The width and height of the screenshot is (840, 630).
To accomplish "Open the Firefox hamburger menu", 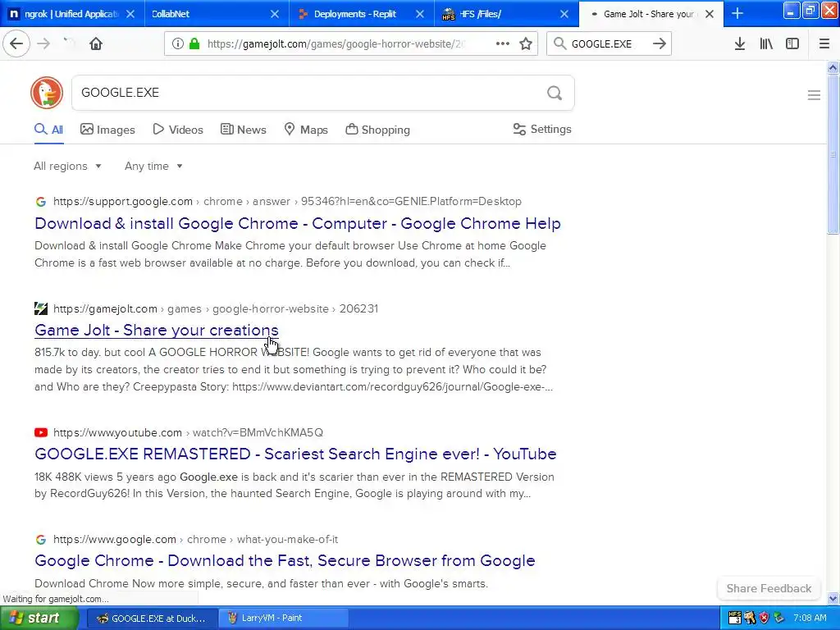I will click(824, 43).
